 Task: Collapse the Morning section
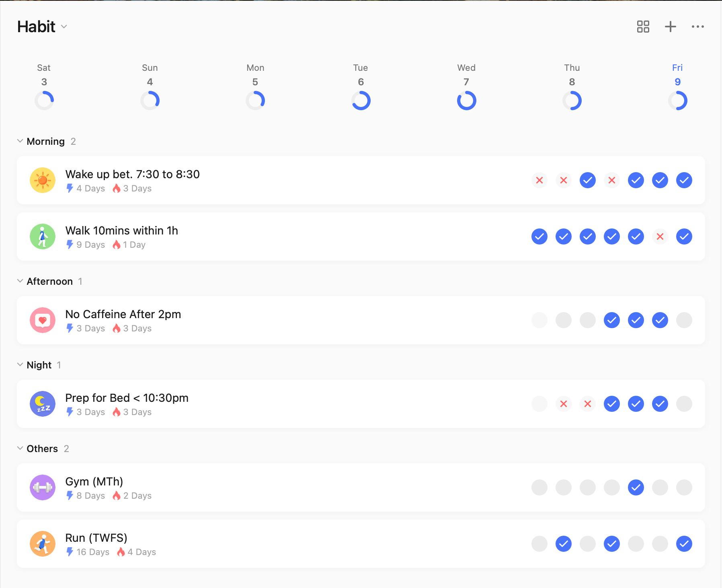click(x=20, y=141)
